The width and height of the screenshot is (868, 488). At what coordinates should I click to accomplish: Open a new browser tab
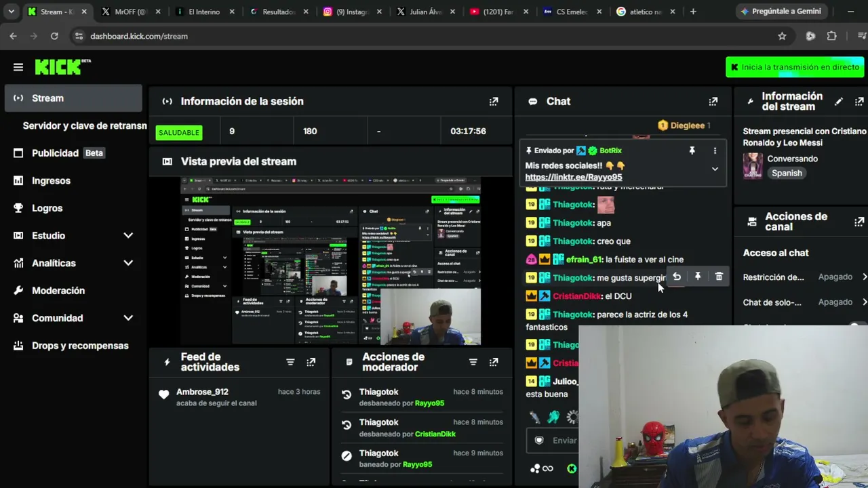tap(693, 12)
